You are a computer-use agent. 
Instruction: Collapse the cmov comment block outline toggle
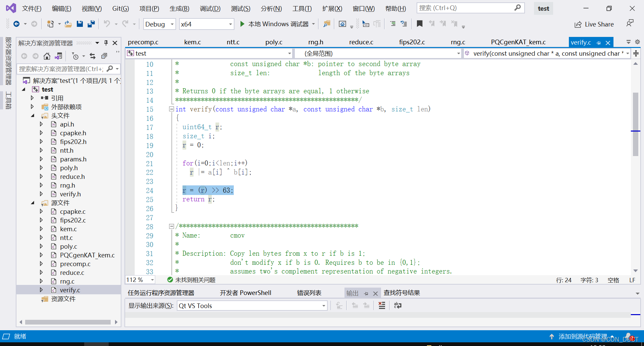pos(171,226)
